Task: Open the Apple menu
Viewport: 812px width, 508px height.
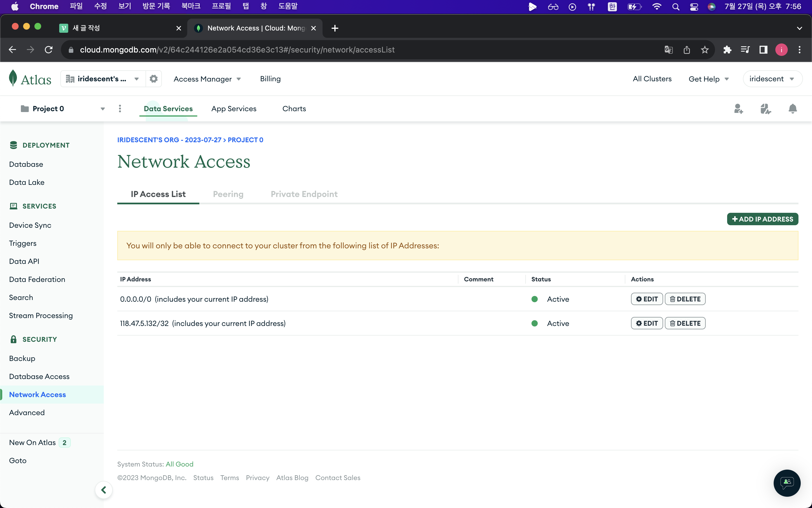Action: click(x=15, y=6)
